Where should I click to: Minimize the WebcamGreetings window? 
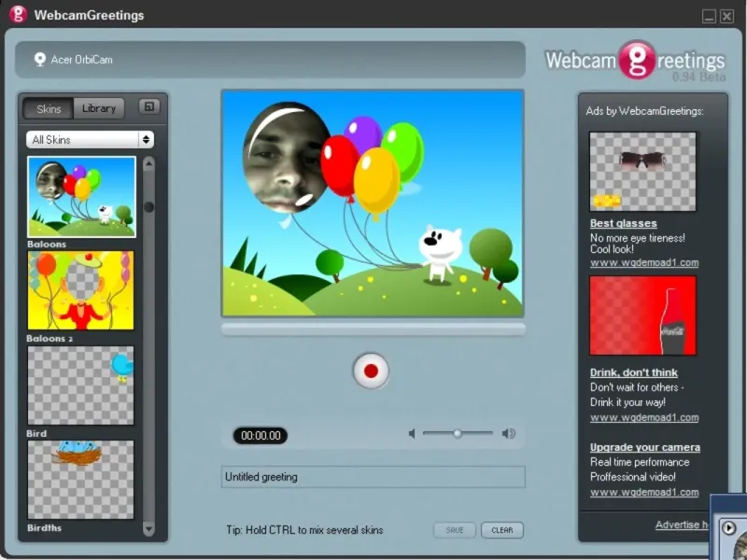pos(709,16)
